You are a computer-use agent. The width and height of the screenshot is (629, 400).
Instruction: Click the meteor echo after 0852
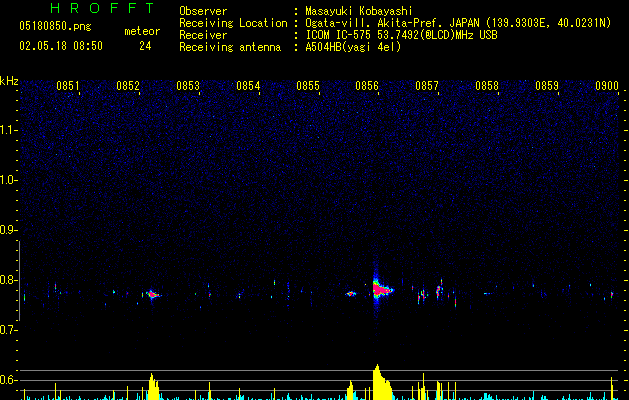[x=152, y=295]
